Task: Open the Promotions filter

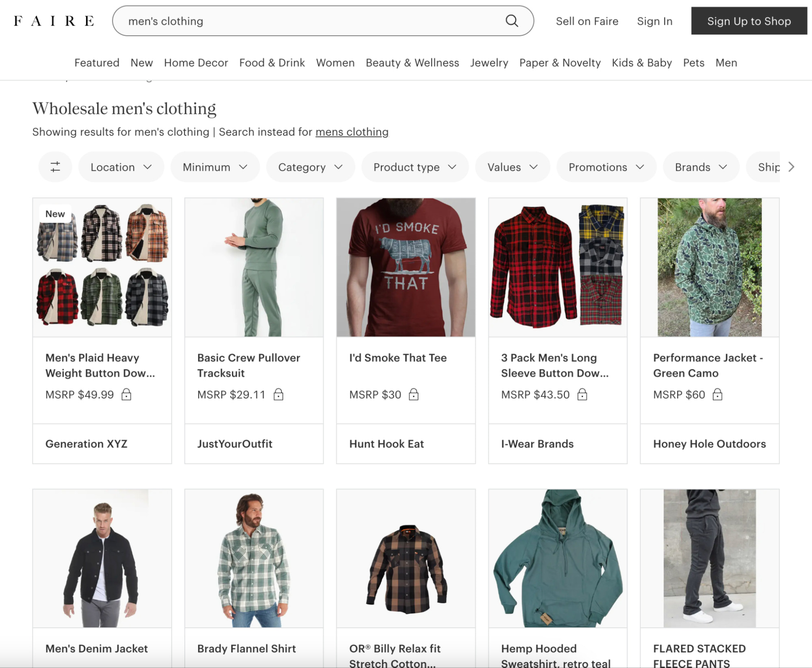Action: (605, 167)
